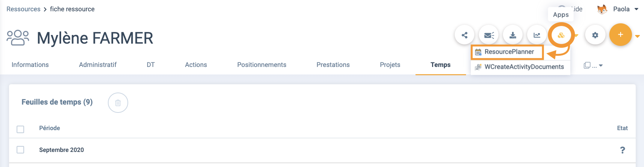This screenshot has height=167, width=644.
Task: Open the settings gear icon
Action: [x=595, y=35]
